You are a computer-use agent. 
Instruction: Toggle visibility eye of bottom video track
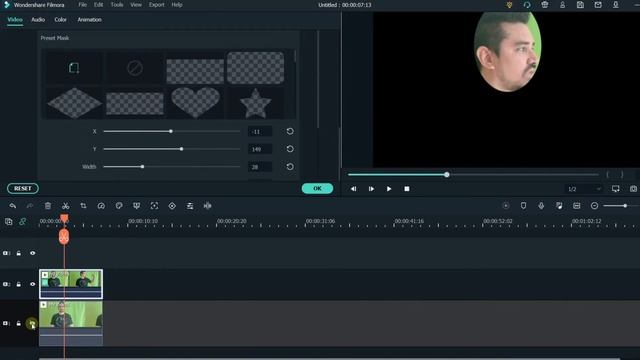pos(32,323)
